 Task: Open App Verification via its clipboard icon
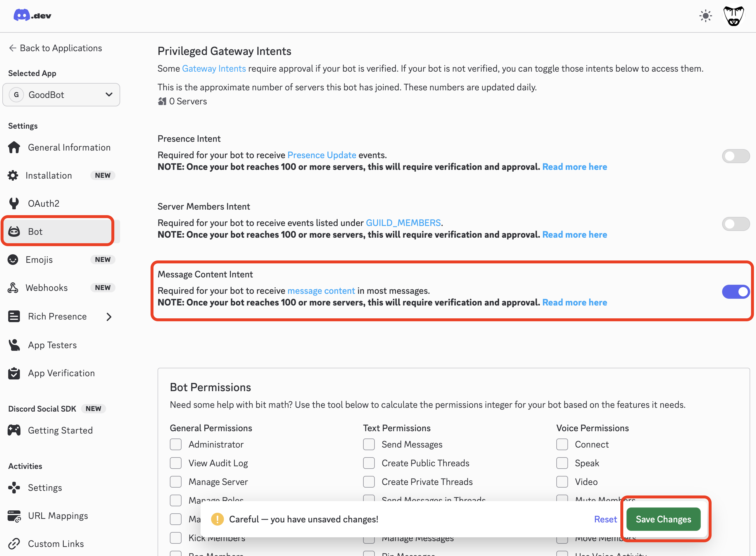[x=14, y=373]
